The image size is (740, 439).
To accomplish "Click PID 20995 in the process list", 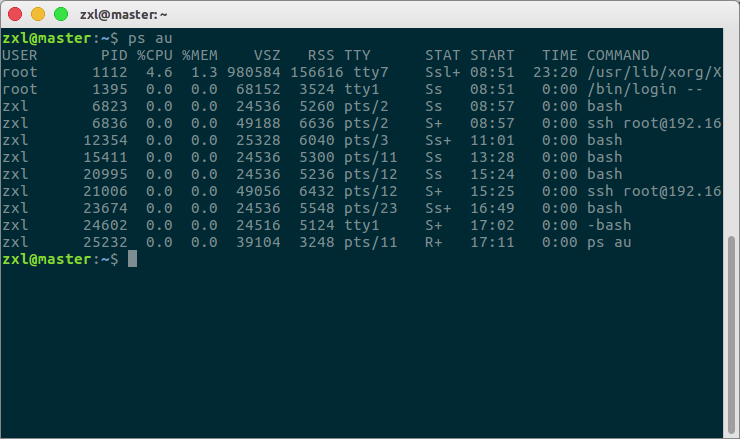I will tap(105, 174).
